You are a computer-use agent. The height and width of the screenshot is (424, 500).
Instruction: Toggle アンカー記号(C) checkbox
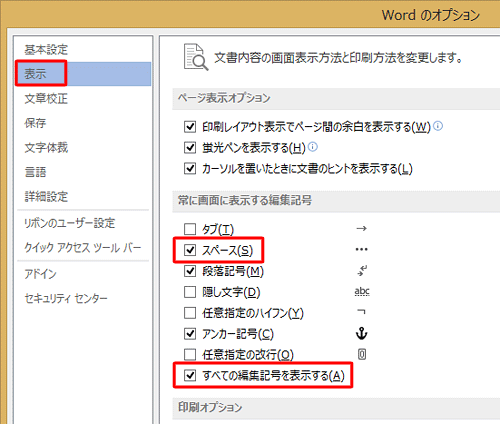coord(190,334)
